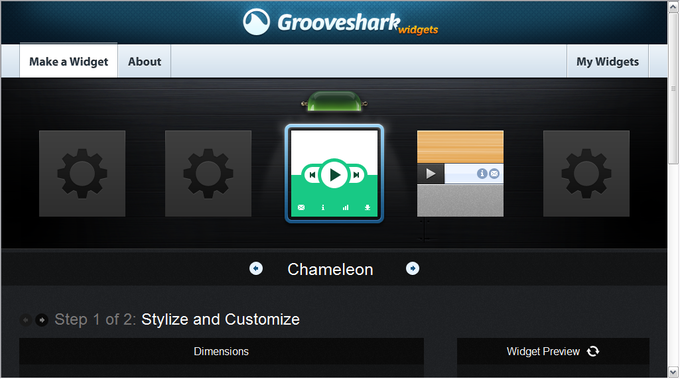Refresh the Widget Preview
Image resolution: width=680 pixels, height=379 pixels.
coord(593,351)
